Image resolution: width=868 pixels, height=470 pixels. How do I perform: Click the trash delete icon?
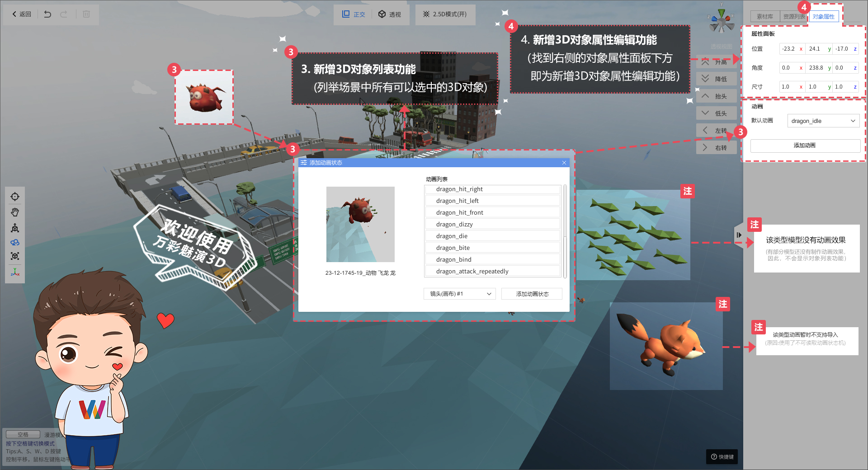(86, 14)
